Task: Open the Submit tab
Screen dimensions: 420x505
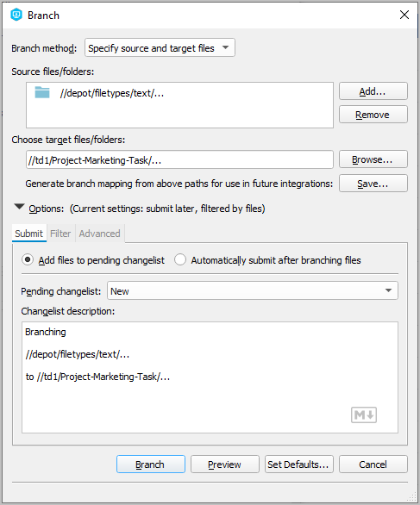Action: tap(28, 234)
